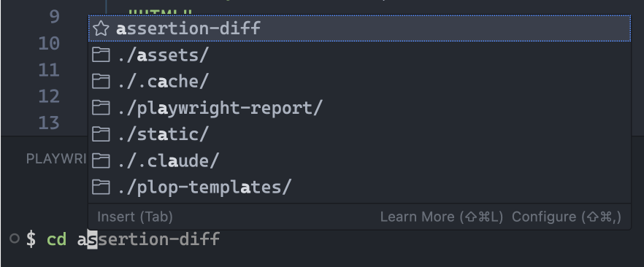The height and width of the screenshot is (267, 644).
Task: Pick the ./static/ completion entry
Action: (359, 134)
